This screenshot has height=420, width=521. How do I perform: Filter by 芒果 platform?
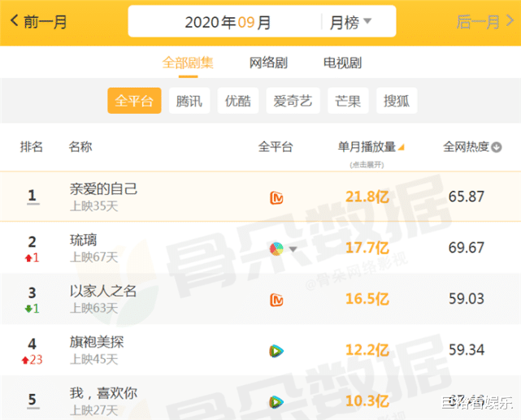click(348, 101)
